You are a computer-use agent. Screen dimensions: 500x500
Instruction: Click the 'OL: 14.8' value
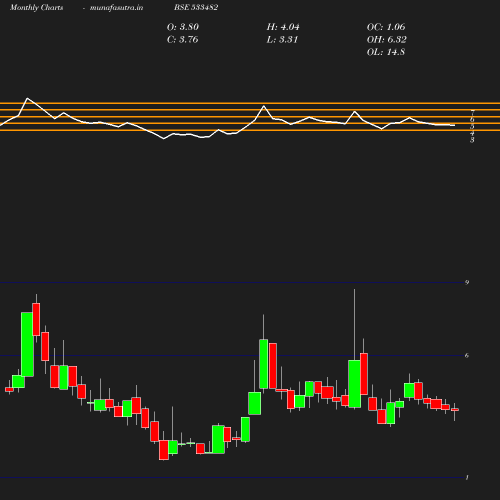coord(386,52)
